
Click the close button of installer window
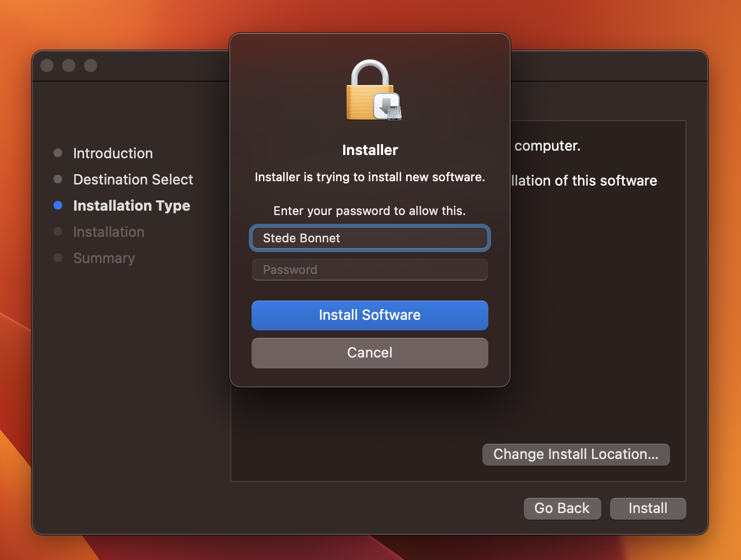pyautogui.click(x=47, y=65)
